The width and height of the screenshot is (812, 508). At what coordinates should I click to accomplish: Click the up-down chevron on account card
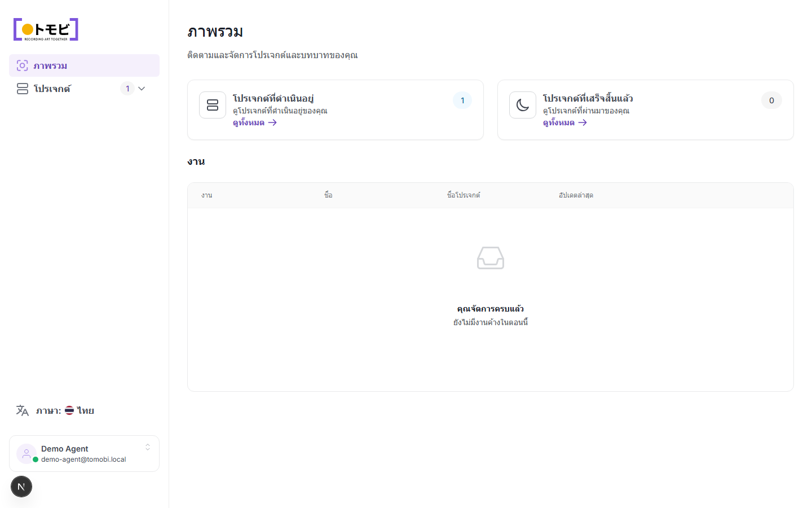(x=148, y=447)
